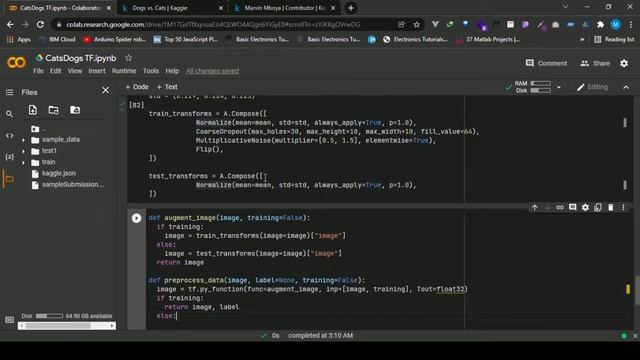The width and height of the screenshot is (640, 360).
Task: Open the table of contents sidebar icon
Action: pyautogui.click(x=9, y=92)
